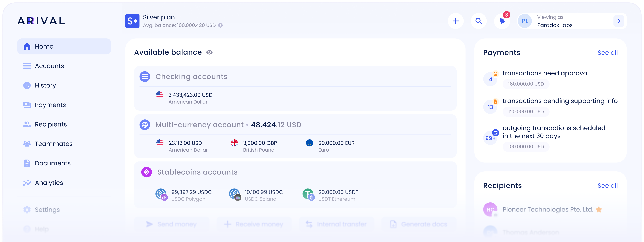Click the average balance info icon
Viewport: 644px width, 242px height.
point(220,25)
